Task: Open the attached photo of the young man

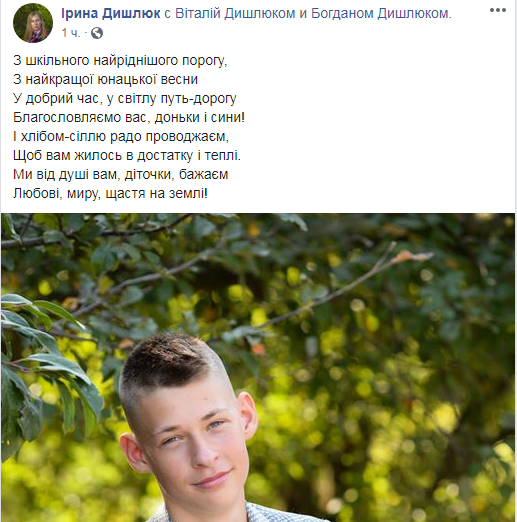Action: click(x=258, y=367)
